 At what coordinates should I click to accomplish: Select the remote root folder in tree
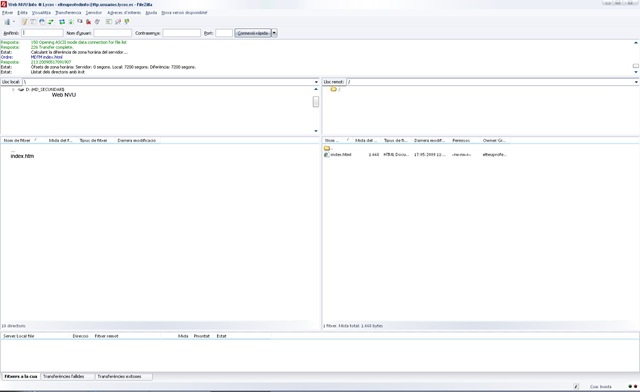tap(333, 89)
